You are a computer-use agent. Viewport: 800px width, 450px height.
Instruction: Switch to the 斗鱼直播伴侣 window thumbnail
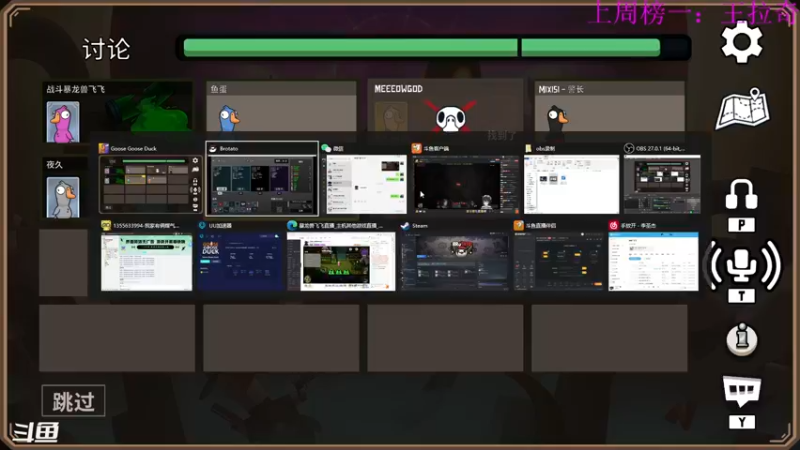tap(558, 256)
